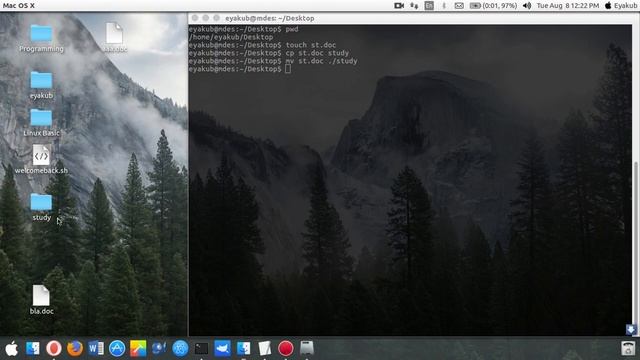The width and height of the screenshot is (640, 360).
Task: Open the disk drive icon in dock
Action: click(307, 349)
